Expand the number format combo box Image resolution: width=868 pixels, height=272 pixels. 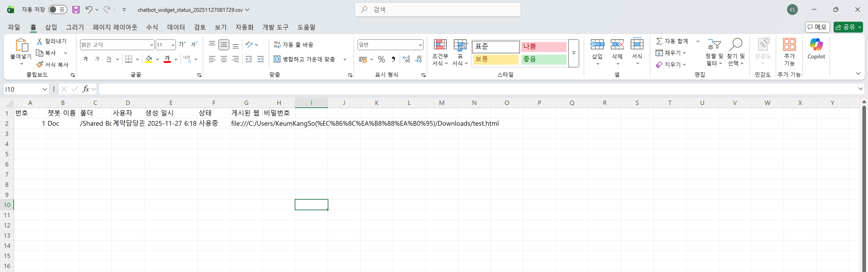[420, 45]
